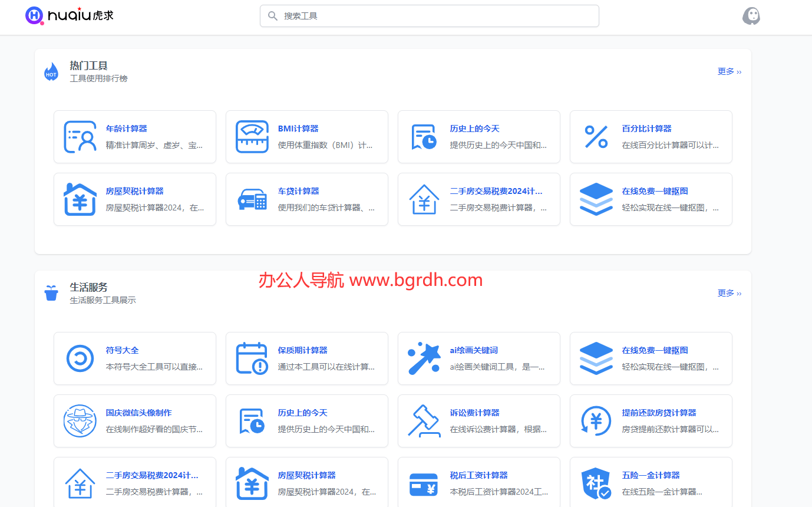This screenshot has height=507, width=812.
Task: Click the 搜索工具 search field
Action: click(x=429, y=16)
